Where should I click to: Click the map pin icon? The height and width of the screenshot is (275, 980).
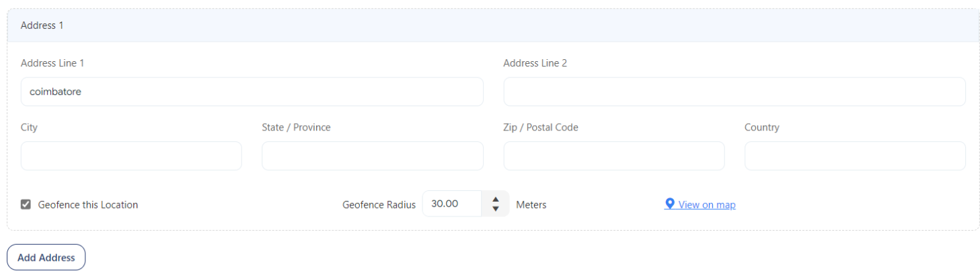pyautogui.click(x=669, y=204)
